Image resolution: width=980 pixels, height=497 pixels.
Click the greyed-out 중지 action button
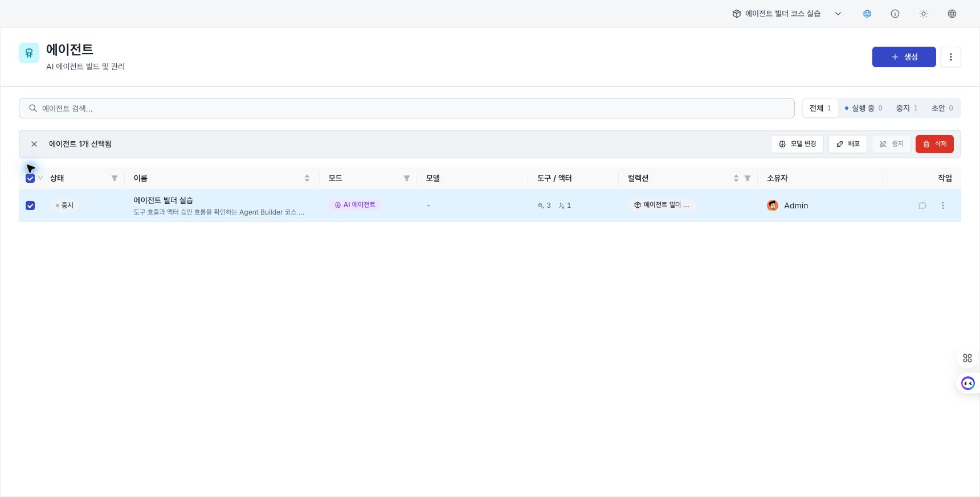pyautogui.click(x=891, y=144)
